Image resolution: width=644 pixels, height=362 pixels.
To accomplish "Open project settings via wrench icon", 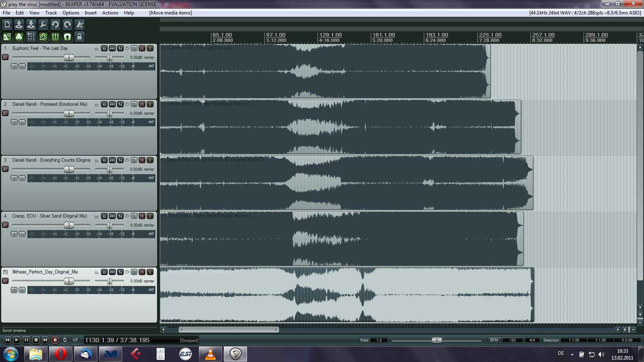I will click(43, 25).
